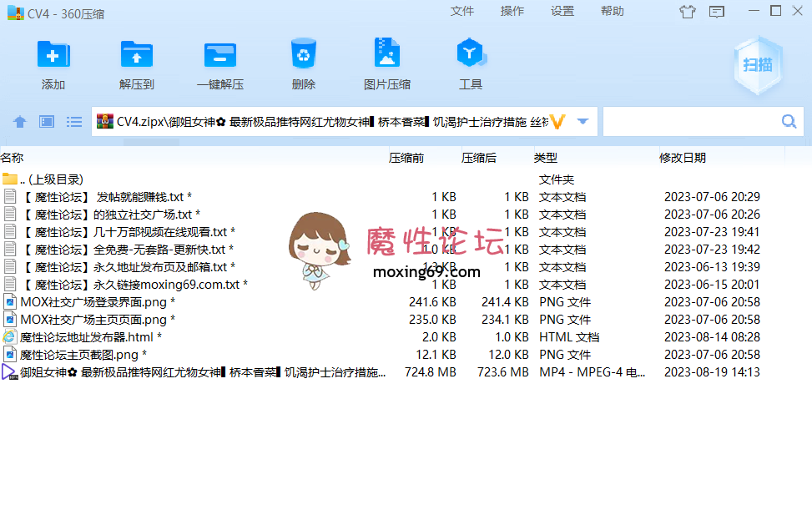Image resolution: width=812 pixels, height=505 pixels.
Task: Click PNG icon of MOX社交广场主页页面.png
Action: point(10,319)
